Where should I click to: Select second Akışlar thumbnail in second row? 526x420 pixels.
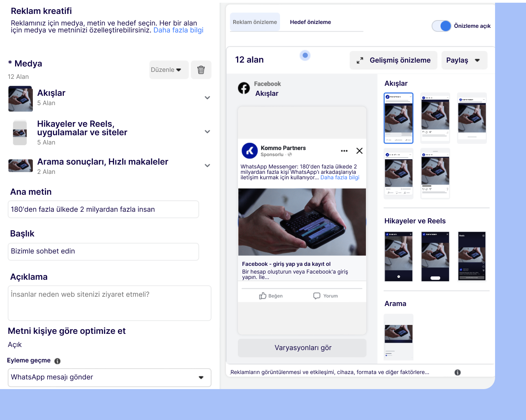tap(435, 173)
